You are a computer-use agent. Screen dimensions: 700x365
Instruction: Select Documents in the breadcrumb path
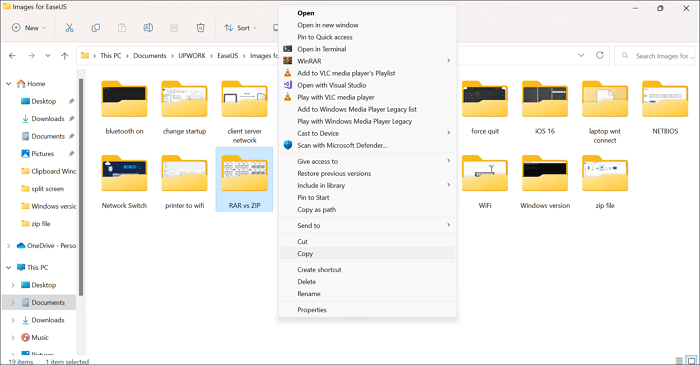[150, 56]
